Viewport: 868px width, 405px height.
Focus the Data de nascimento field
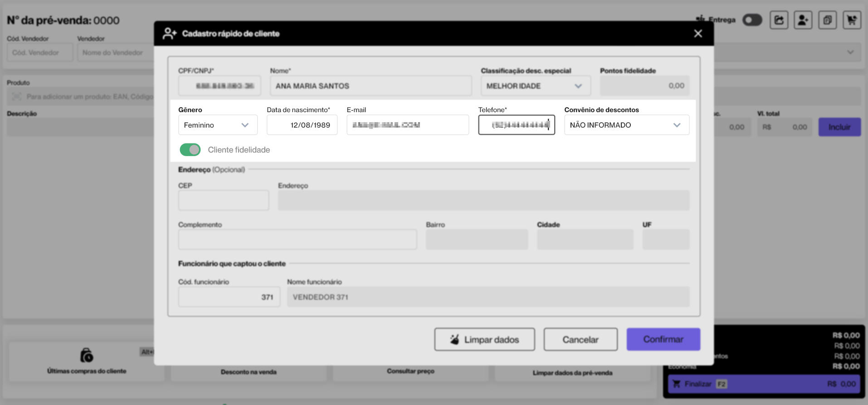click(302, 125)
